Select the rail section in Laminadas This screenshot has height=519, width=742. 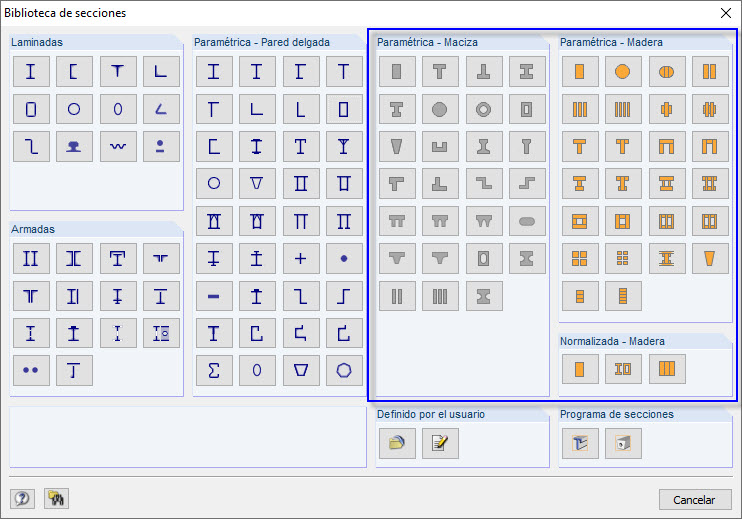coord(74,146)
